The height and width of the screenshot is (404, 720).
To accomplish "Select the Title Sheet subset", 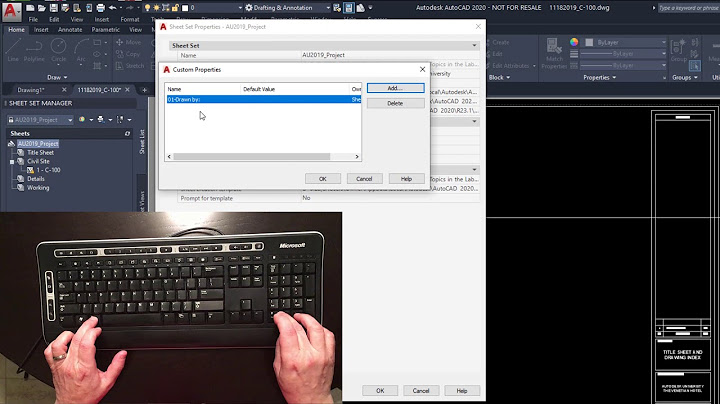I will point(40,152).
